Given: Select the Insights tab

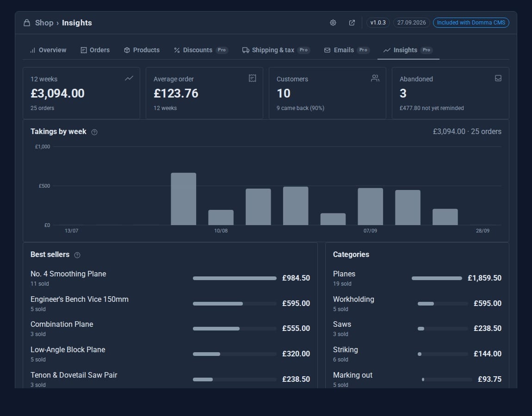Looking at the screenshot, I should pyautogui.click(x=408, y=50).
